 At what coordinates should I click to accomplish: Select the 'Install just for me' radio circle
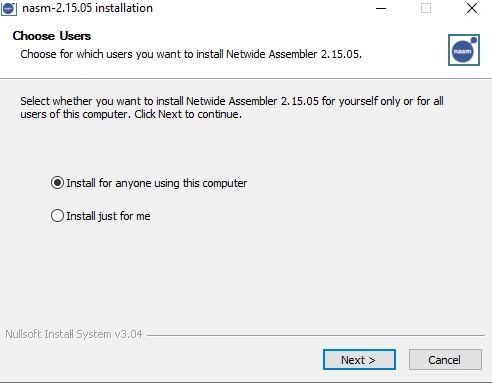pos(57,216)
